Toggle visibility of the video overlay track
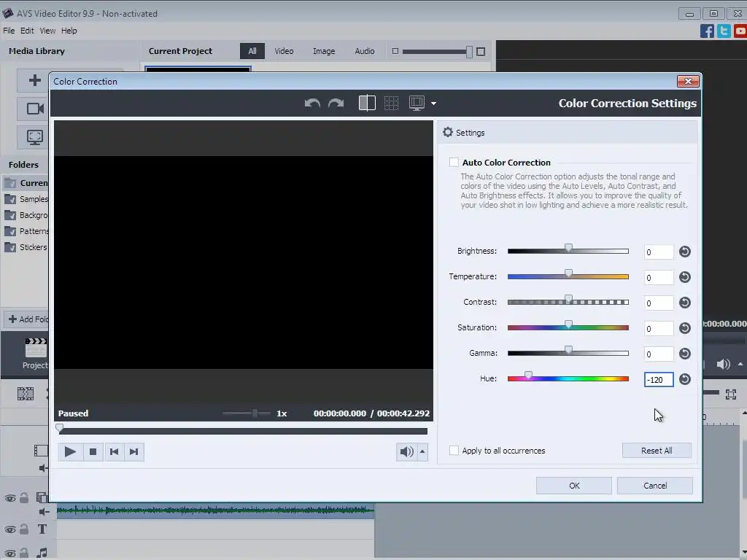The width and height of the screenshot is (747, 560). [10, 499]
